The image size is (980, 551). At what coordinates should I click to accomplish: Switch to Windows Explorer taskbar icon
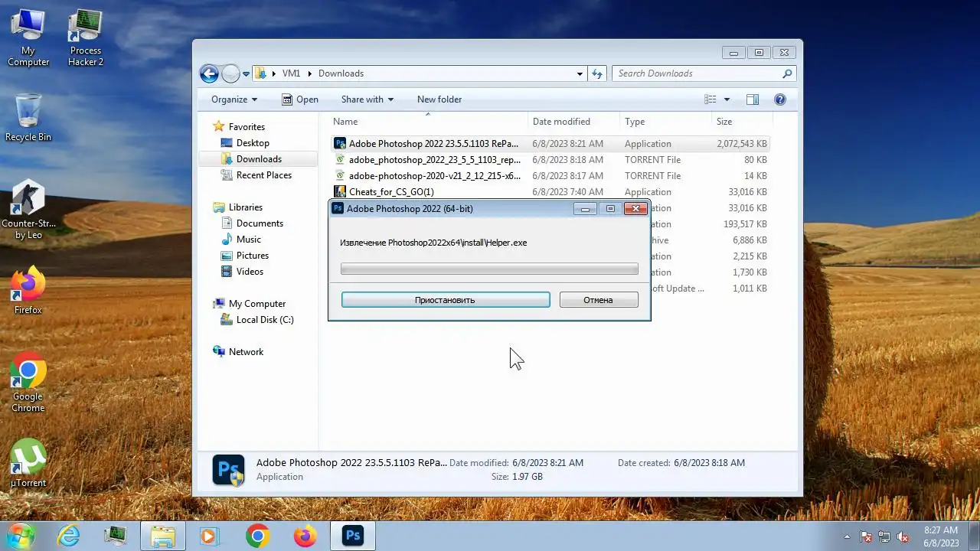tap(162, 536)
